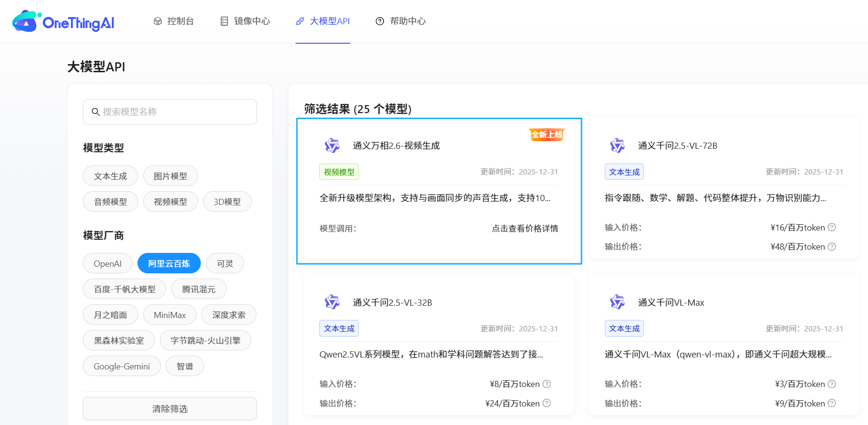Click help icon next to ¥8/百万token

[x=547, y=384]
